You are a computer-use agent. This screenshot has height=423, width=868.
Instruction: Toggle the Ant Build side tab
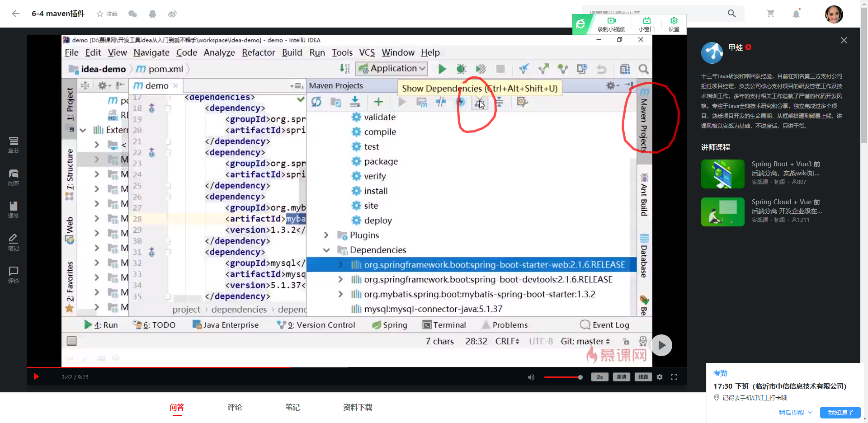pyautogui.click(x=644, y=195)
